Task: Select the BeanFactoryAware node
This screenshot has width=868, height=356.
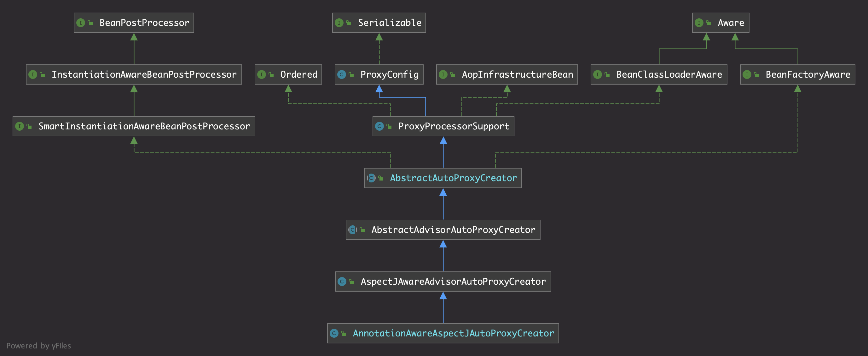Action: click(x=798, y=74)
